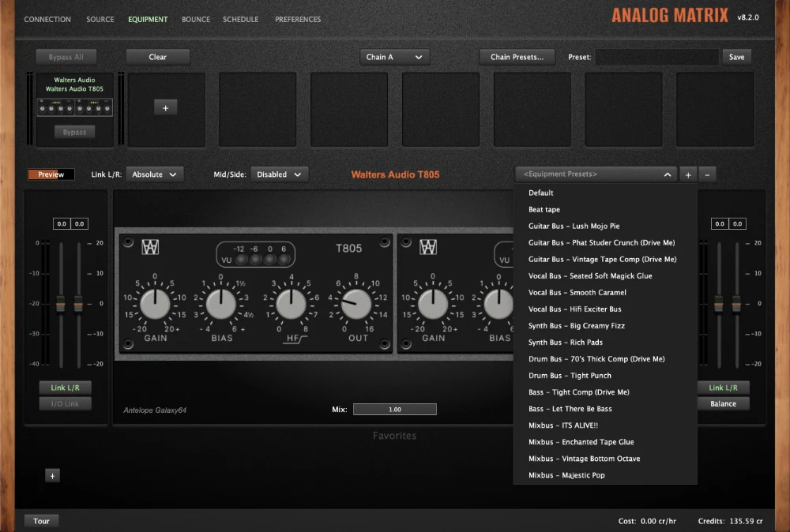Click the minus icon next to Equipment Presets
Viewport: 790px width, 532px height.
707,174
